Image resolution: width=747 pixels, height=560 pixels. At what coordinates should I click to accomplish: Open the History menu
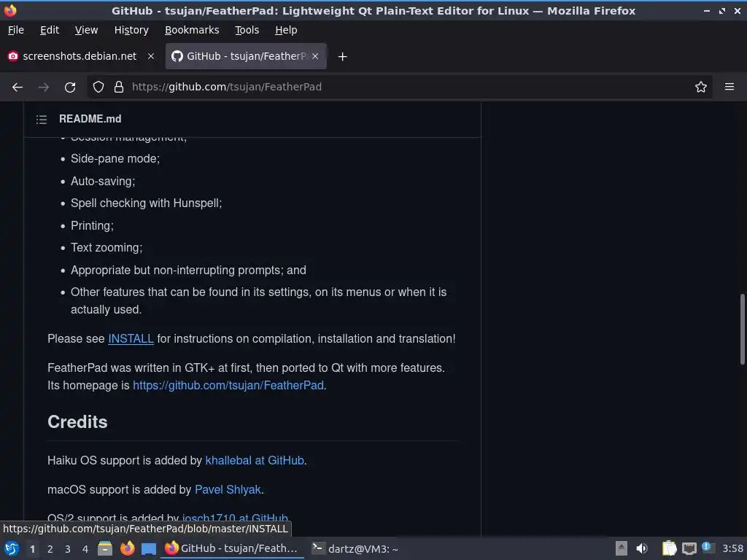[x=131, y=30]
